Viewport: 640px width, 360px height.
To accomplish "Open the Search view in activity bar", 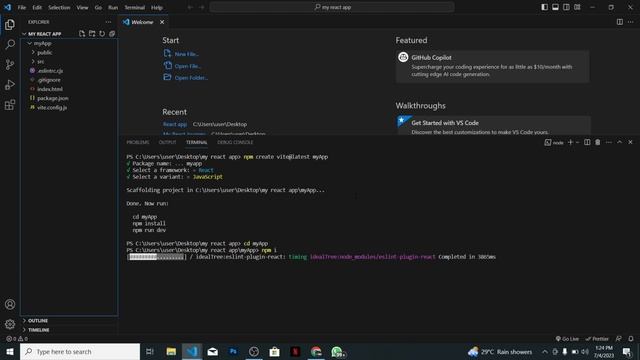I will [10, 44].
